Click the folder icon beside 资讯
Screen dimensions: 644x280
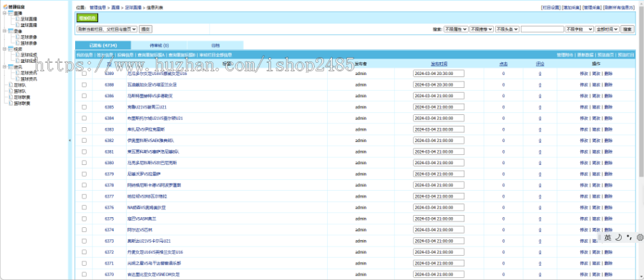[10, 67]
